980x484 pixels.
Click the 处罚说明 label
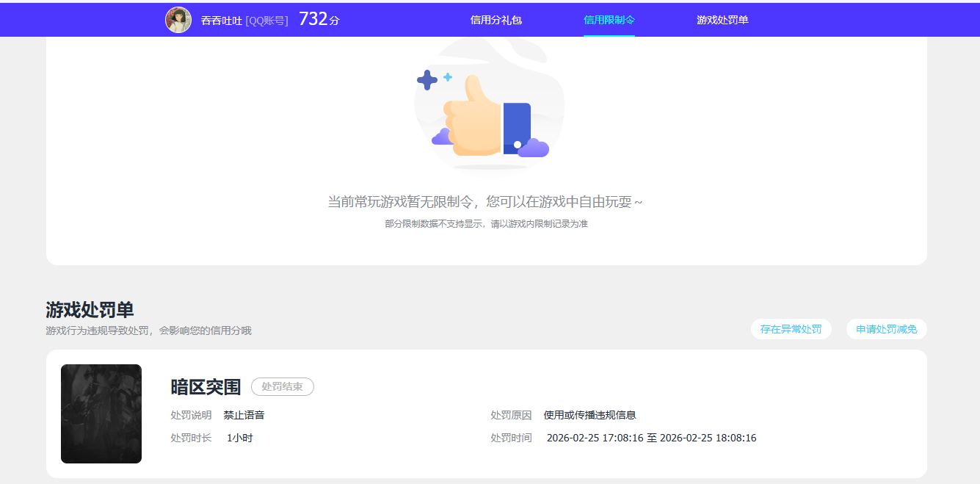tap(191, 415)
